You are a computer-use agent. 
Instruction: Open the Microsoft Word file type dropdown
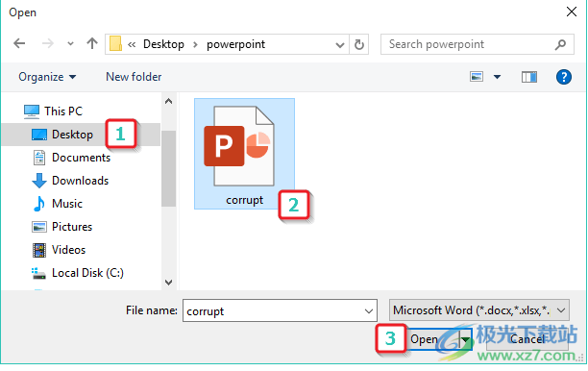479,310
